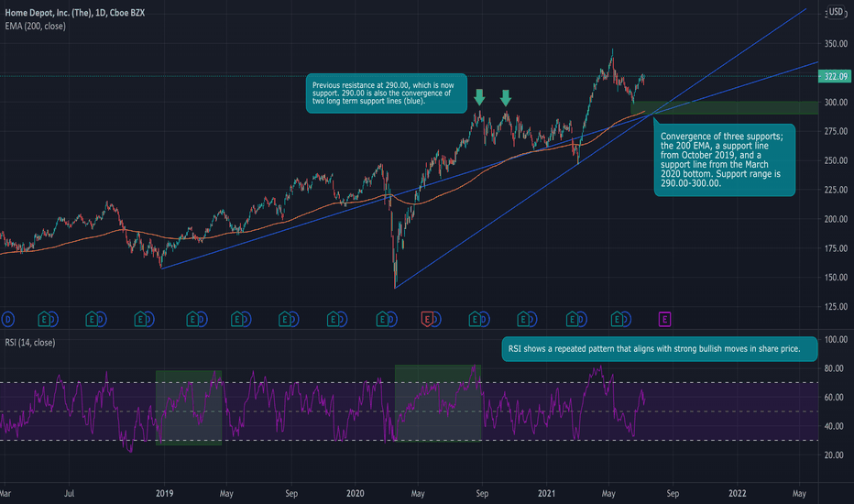Select the 'Previous resistance at 290.00' note box

(386, 93)
